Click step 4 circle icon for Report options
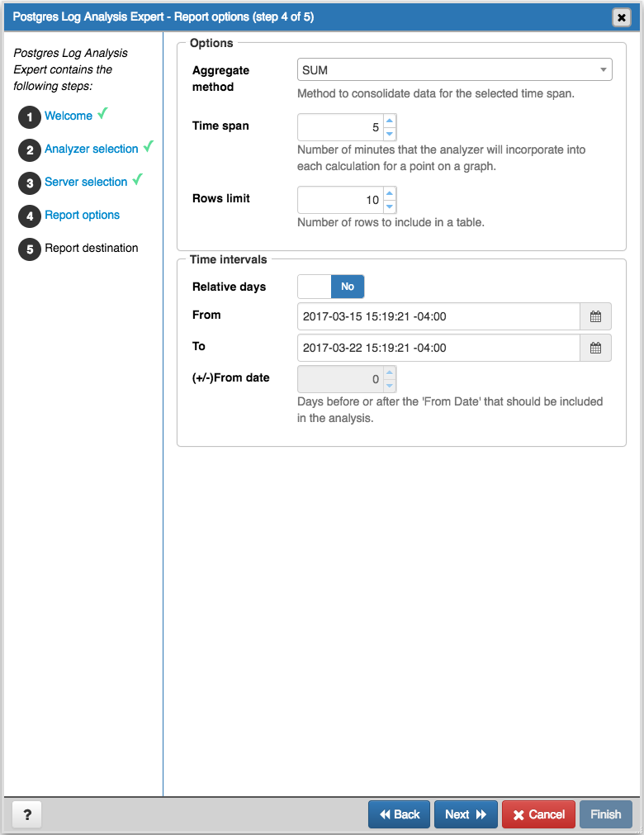 (x=30, y=216)
